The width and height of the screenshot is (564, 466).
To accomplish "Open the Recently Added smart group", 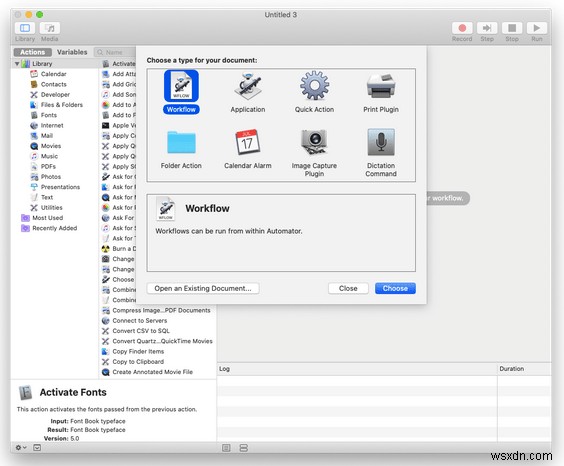I will click(x=54, y=228).
